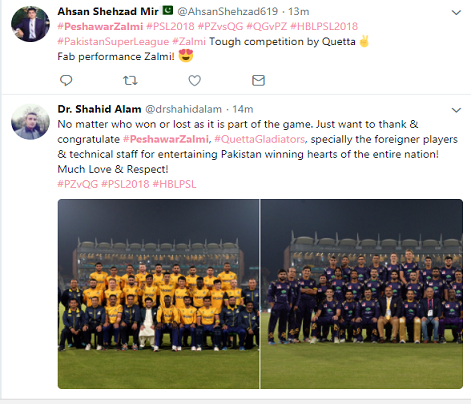Open the #HBLPSL hashtag in second tweet
Image resolution: width=471 pixels, height=404 pixels.
tap(174, 184)
